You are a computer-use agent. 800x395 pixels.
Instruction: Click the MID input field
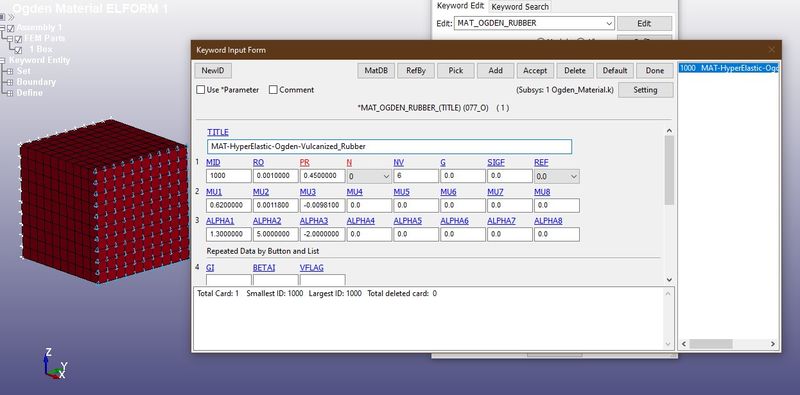(229, 176)
